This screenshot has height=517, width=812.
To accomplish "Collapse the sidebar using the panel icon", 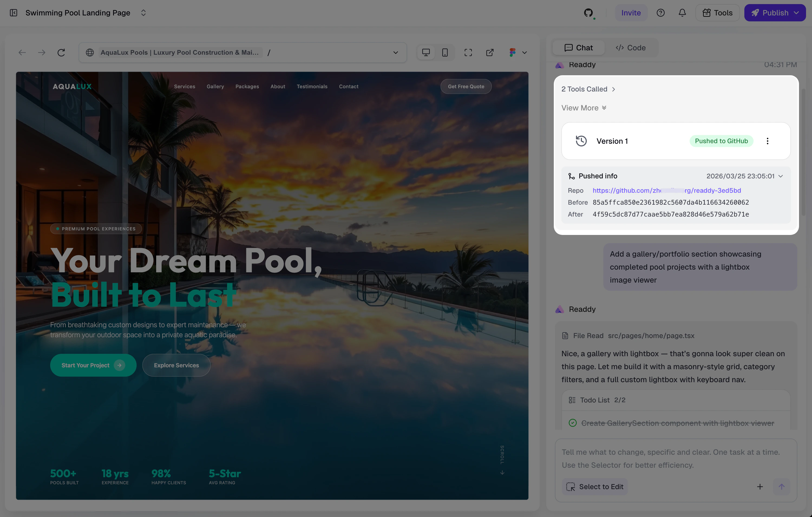I will coord(14,12).
